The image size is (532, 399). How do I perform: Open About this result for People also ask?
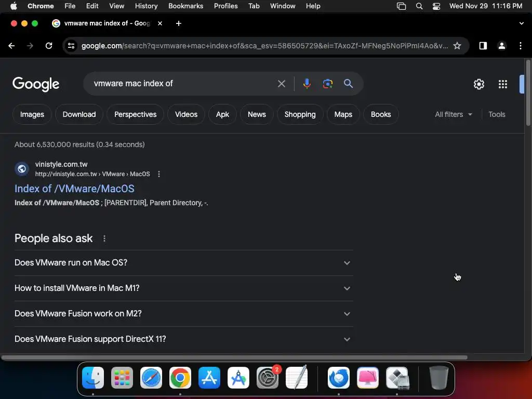tap(104, 238)
